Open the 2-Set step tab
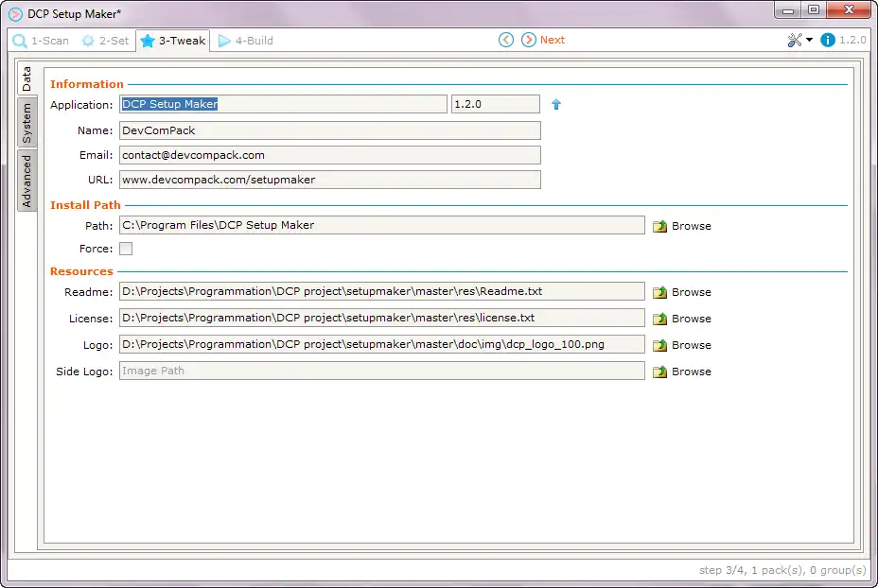 [105, 41]
